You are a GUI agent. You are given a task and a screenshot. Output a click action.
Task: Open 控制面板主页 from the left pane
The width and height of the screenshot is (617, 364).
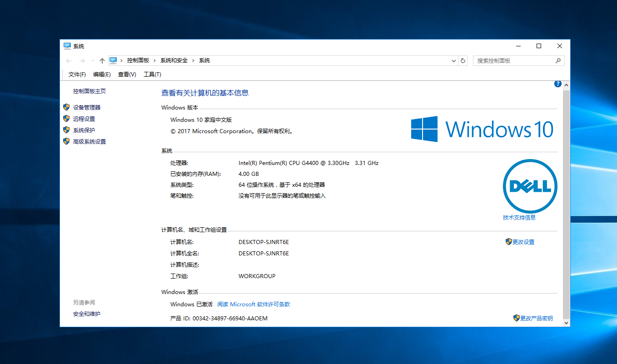pyautogui.click(x=90, y=91)
